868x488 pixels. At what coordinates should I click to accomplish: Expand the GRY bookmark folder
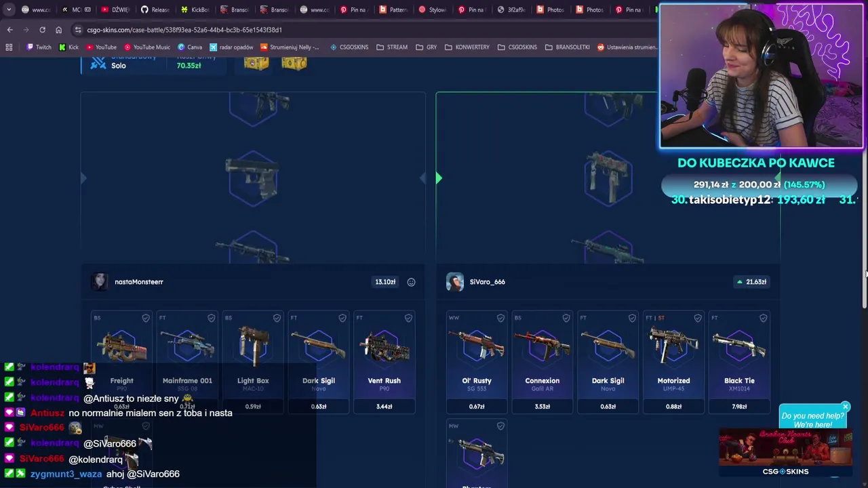[427, 47]
